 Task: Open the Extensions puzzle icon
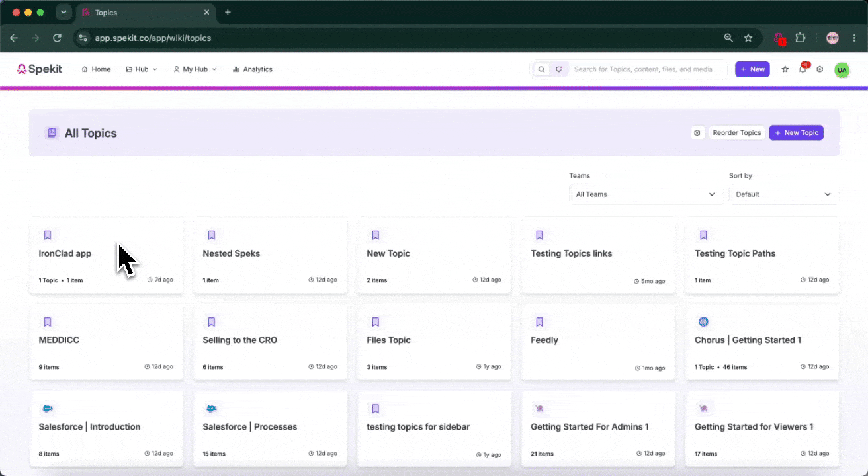click(800, 38)
